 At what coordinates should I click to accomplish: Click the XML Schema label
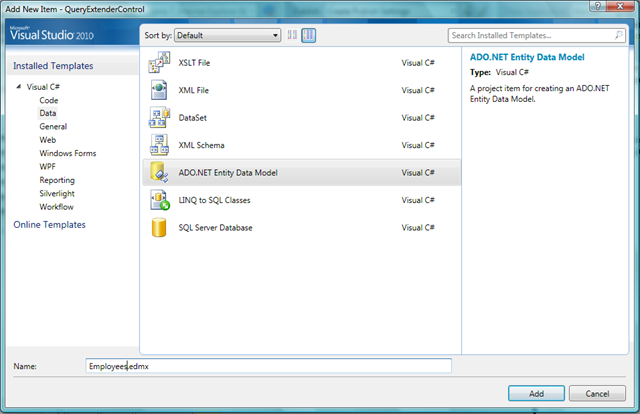201,145
